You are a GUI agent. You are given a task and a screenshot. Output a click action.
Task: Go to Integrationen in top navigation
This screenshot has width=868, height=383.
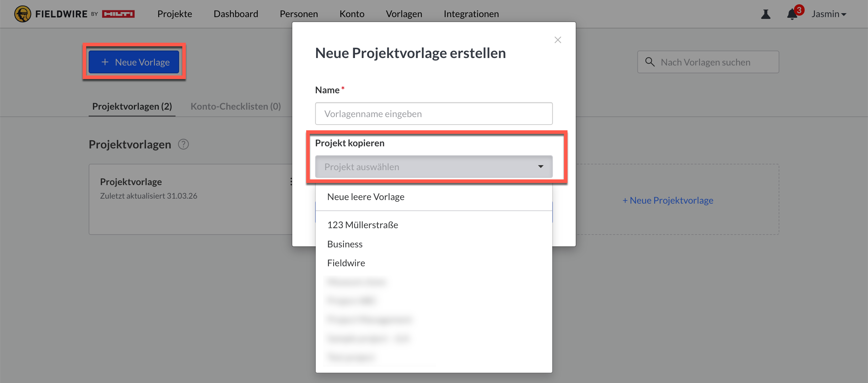pyautogui.click(x=471, y=14)
